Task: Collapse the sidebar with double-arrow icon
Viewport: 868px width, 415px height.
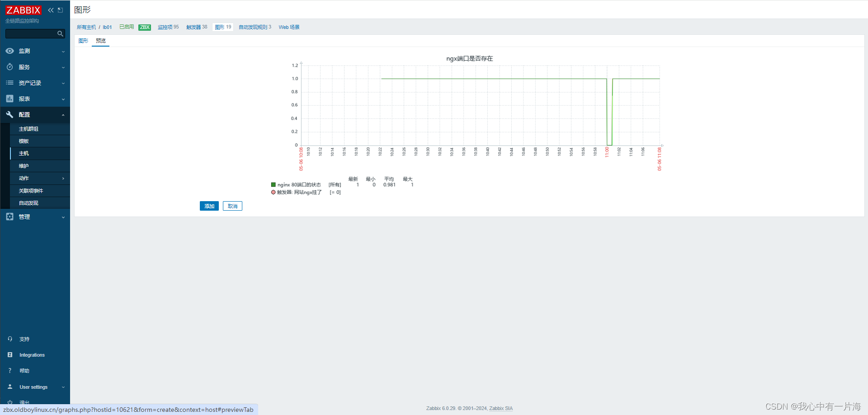Action: click(x=51, y=10)
